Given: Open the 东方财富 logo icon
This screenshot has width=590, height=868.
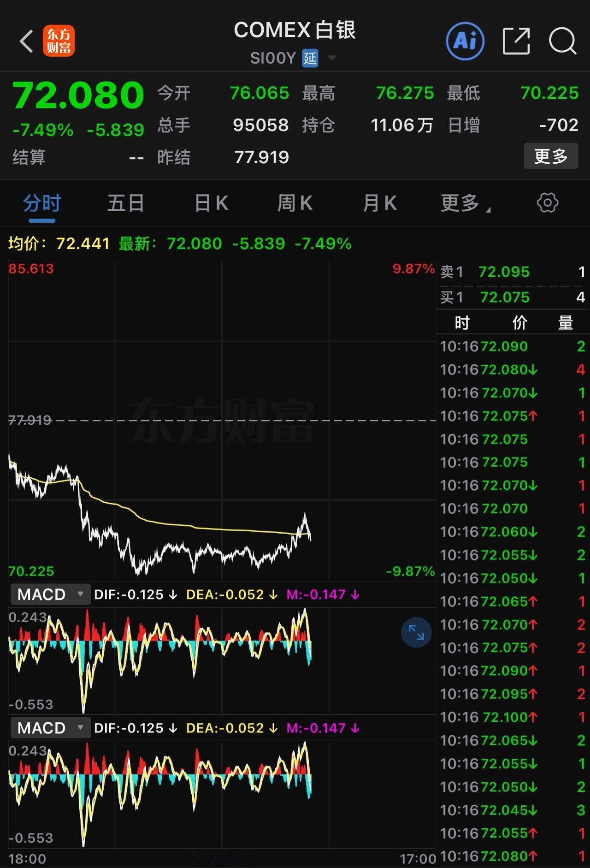Looking at the screenshot, I should (x=59, y=42).
